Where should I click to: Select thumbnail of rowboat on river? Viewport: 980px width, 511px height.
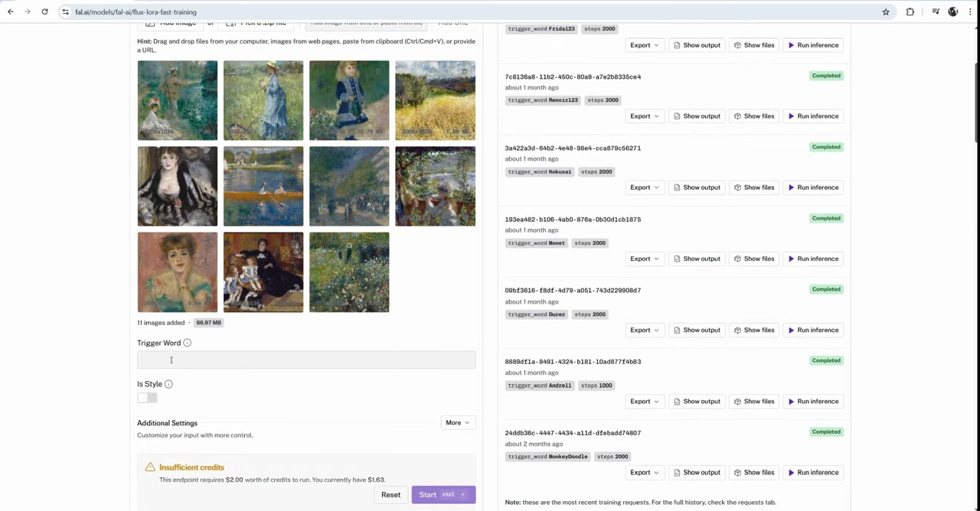[263, 186]
